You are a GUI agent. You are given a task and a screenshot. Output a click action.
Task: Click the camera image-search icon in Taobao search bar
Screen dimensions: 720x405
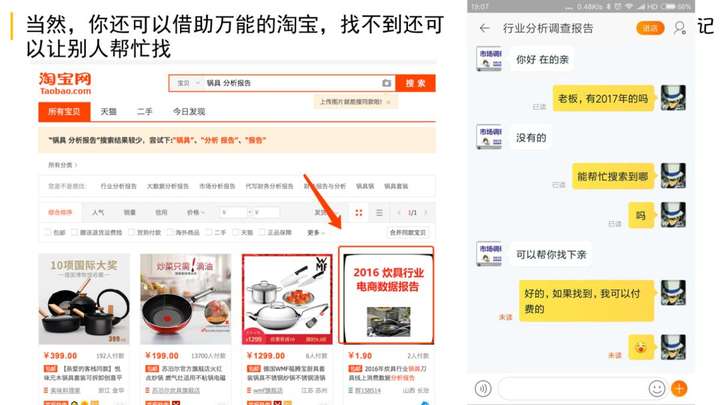(387, 83)
